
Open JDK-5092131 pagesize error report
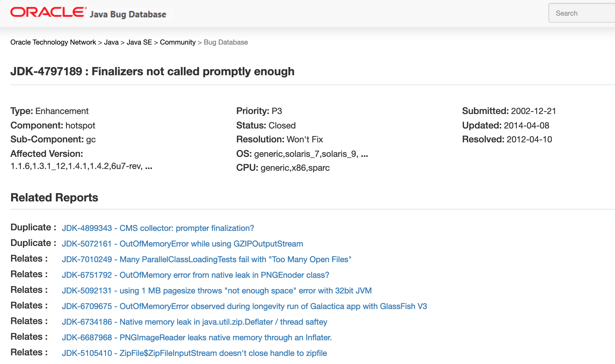(x=217, y=291)
